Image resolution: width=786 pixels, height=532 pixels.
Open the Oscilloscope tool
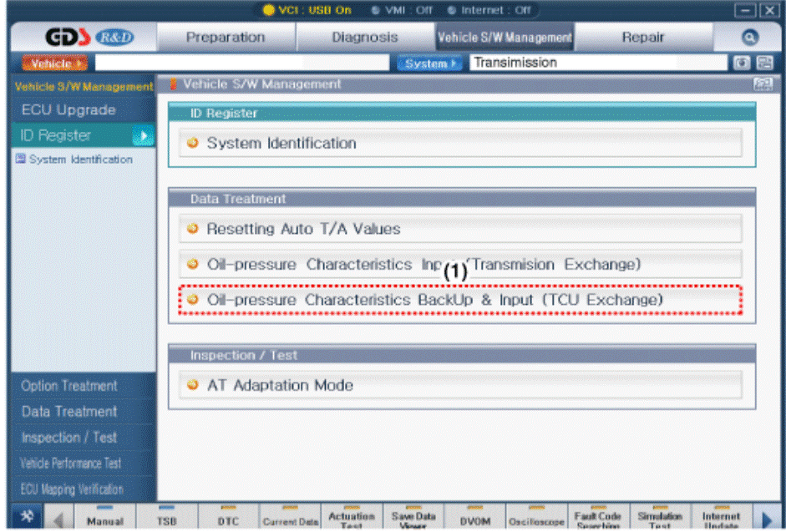coord(536,519)
